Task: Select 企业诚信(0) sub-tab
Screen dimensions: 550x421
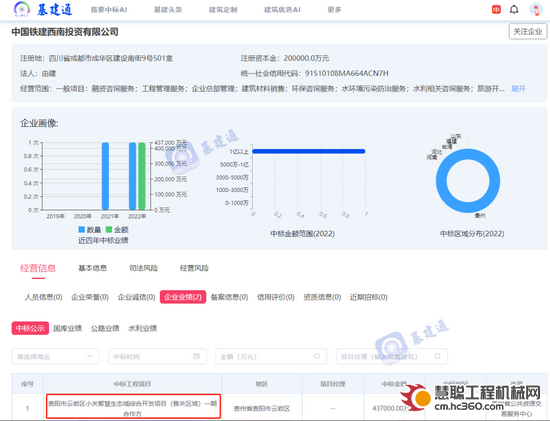Action: [136, 297]
